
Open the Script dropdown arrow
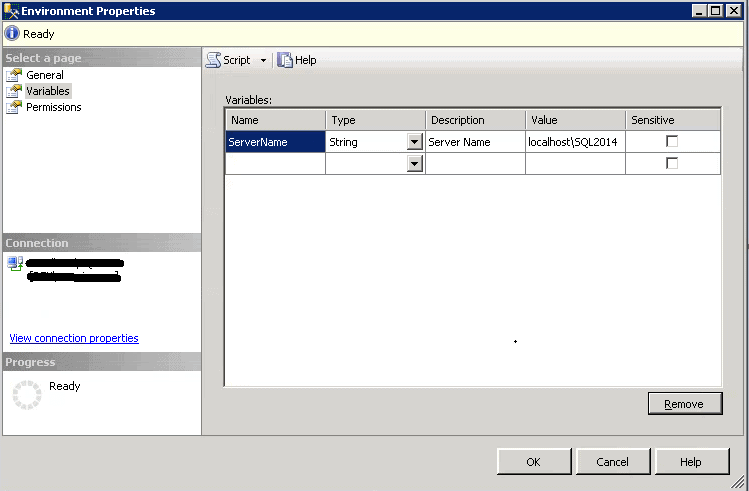[263, 61]
